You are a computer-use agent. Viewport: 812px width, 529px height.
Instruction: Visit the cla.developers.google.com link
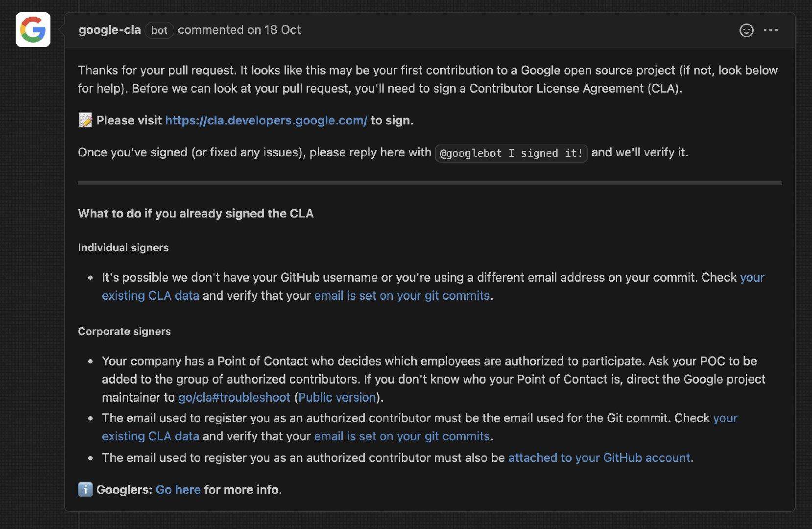point(266,120)
